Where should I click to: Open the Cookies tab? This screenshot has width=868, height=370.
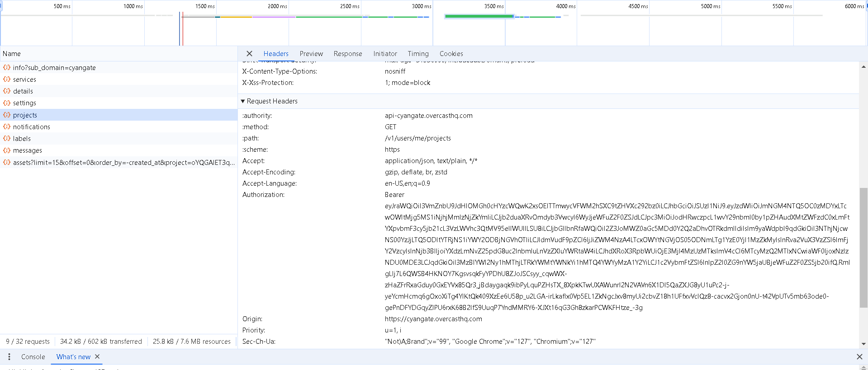click(x=451, y=54)
